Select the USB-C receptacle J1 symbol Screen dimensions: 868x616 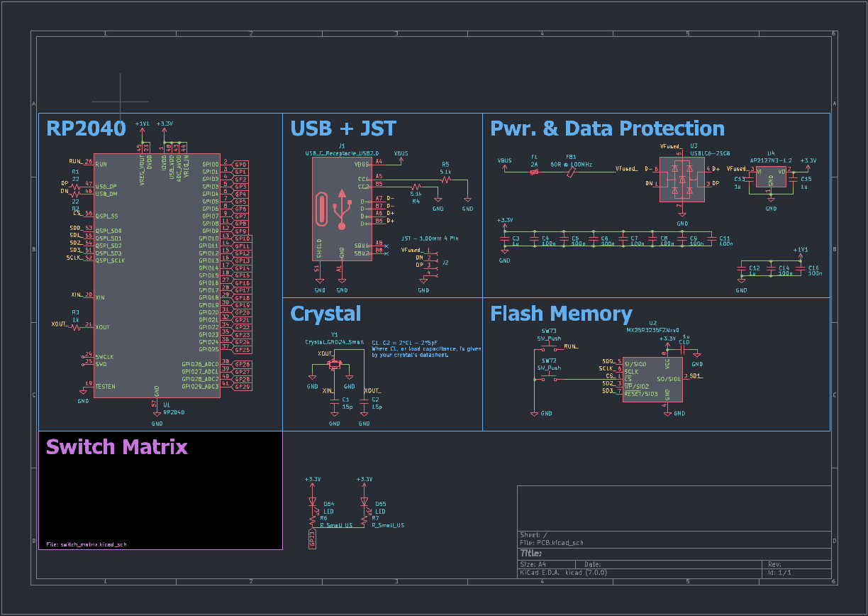(342, 208)
